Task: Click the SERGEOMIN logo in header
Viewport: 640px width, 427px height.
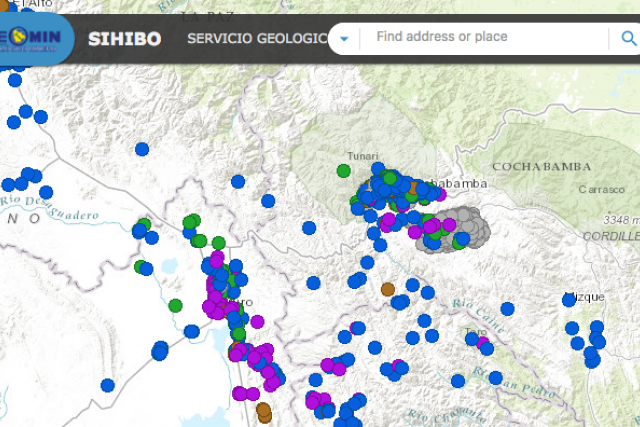Action: point(32,38)
